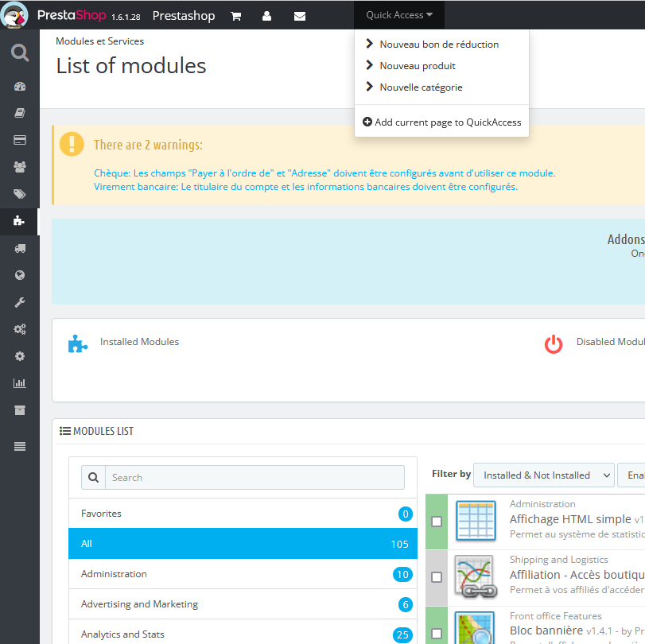This screenshot has height=644, width=645.
Task: Open Price Rules via tags sidebar icon
Action: click(20, 194)
